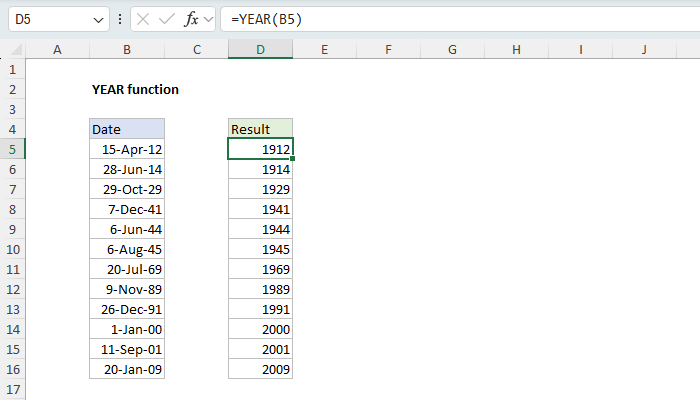Click the formula bar three-dot resize handle

(120, 19)
